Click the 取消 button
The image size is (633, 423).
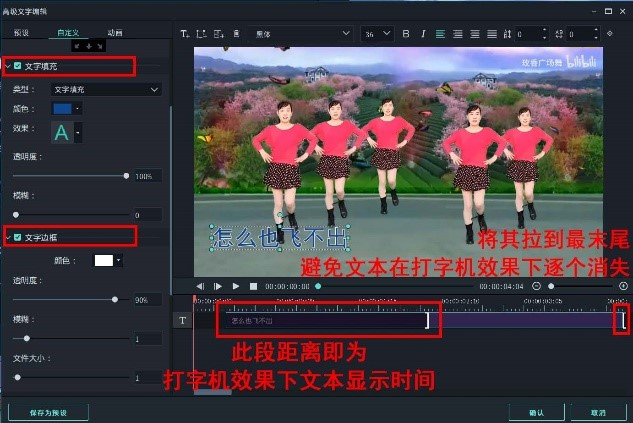point(598,413)
